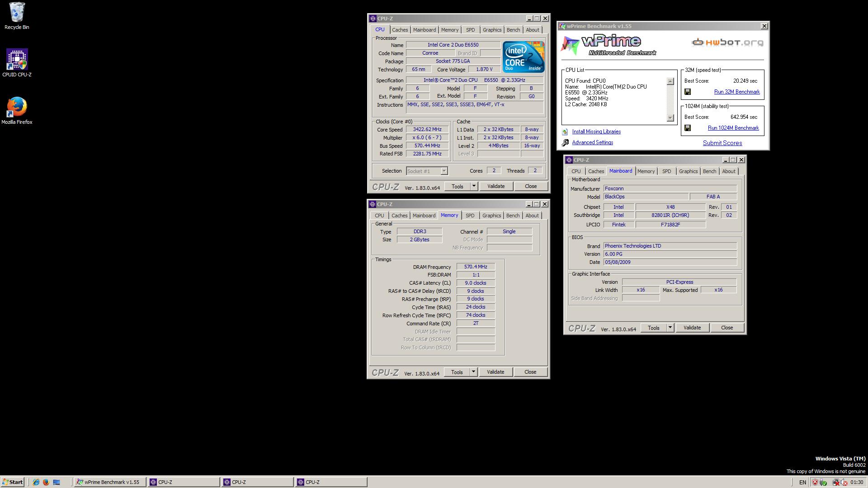The height and width of the screenshot is (488, 868).
Task: Click the Rated FSB value 2281.75 MHz
Action: [x=427, y=154]
